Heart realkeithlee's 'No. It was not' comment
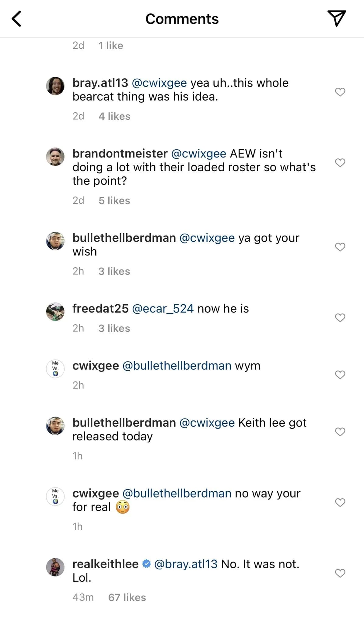 point(340,573)
